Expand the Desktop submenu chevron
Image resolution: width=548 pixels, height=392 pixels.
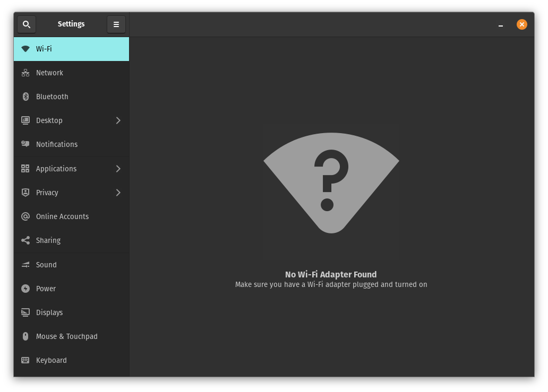click(x=118, y=120)
